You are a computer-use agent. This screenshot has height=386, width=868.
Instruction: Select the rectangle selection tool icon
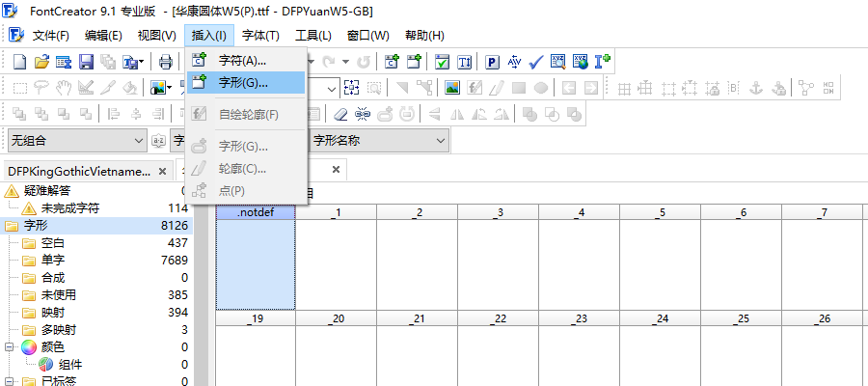[20, 88]
